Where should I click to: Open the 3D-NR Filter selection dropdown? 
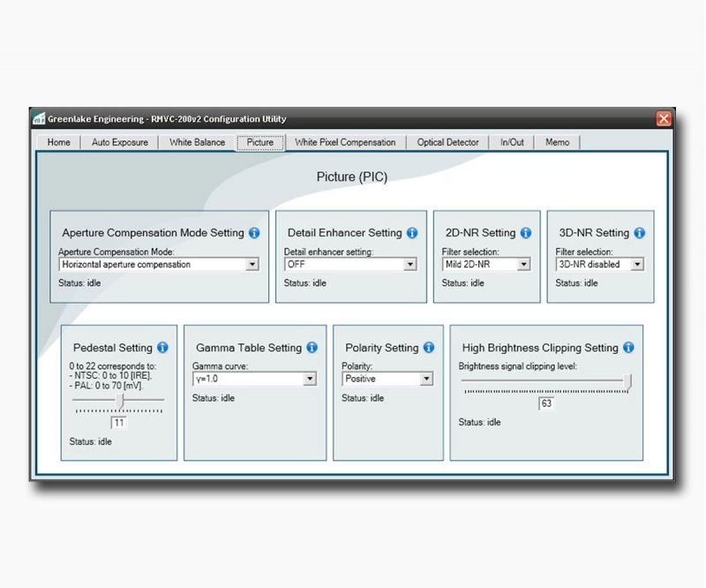coord(637,264)
